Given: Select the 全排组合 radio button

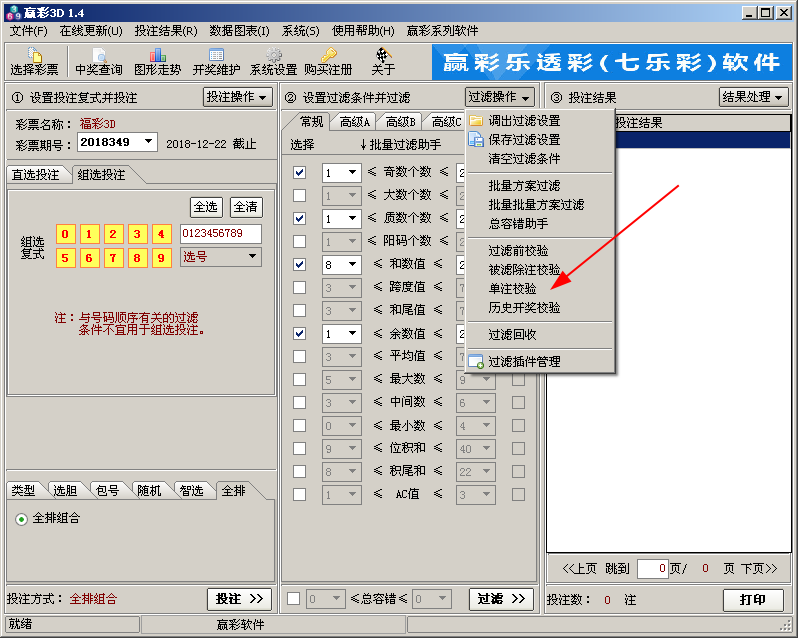Looking at the screenshot, I should coord(21,519).
